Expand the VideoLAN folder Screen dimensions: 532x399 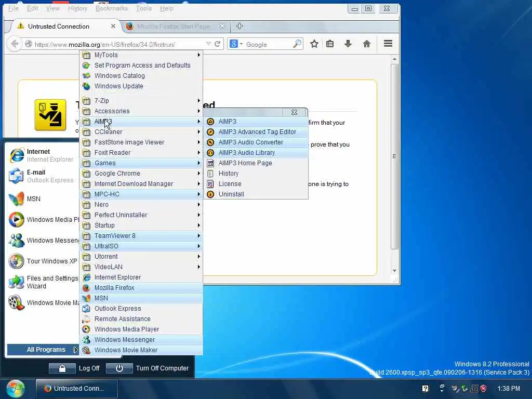click(x=141, y=267)
